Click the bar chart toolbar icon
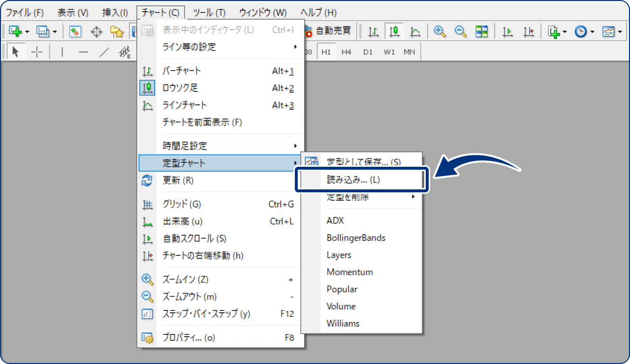 (x=374, y=31)
